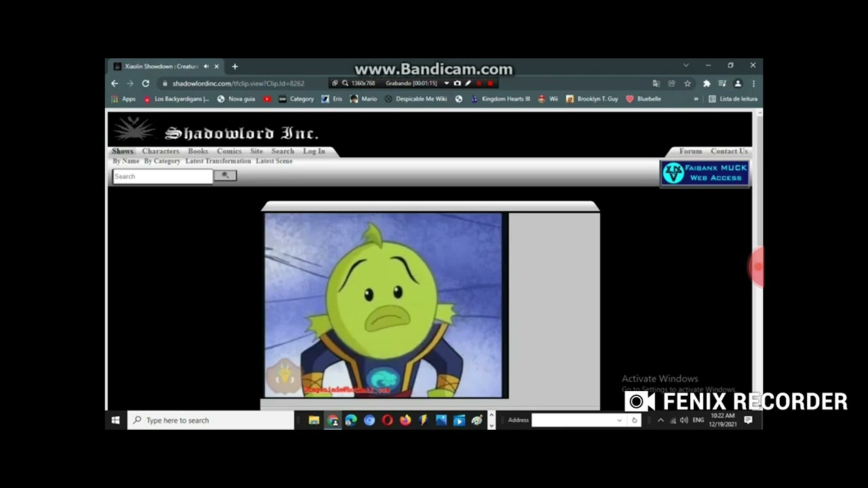Click the Shadowlord Inc. logo
The image size is (868, 488).
click(x=217, y=130)
